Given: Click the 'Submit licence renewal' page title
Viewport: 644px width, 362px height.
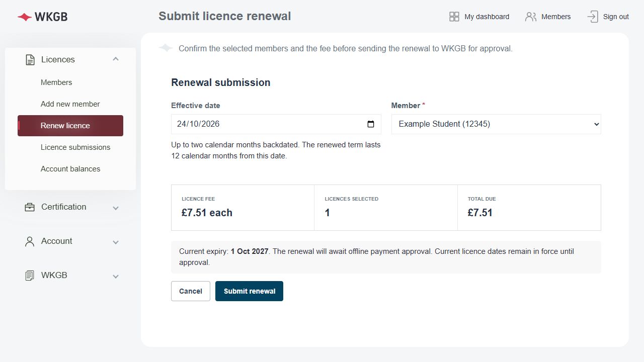Looking at the screenshot, I should (x=225, y=16).
